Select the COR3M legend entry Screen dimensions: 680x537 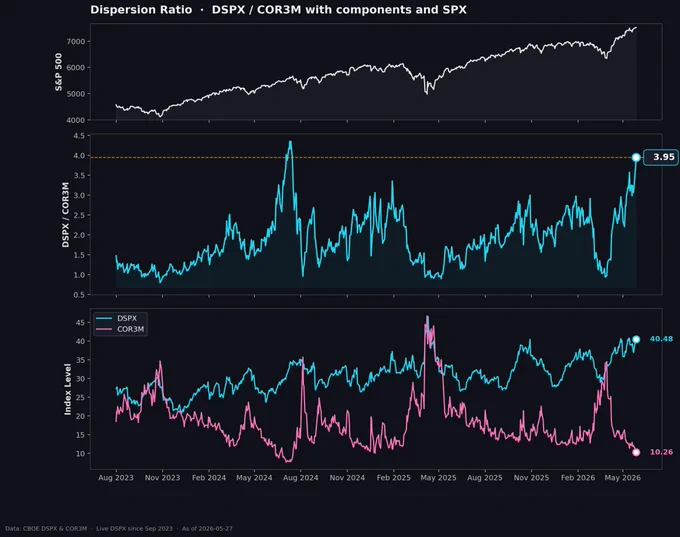[x=120, y=329]
